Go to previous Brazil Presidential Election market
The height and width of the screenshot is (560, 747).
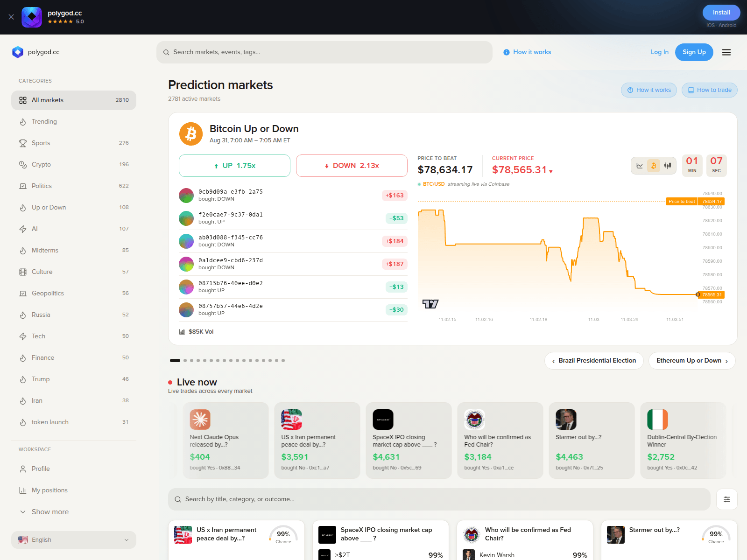(594, 361)
